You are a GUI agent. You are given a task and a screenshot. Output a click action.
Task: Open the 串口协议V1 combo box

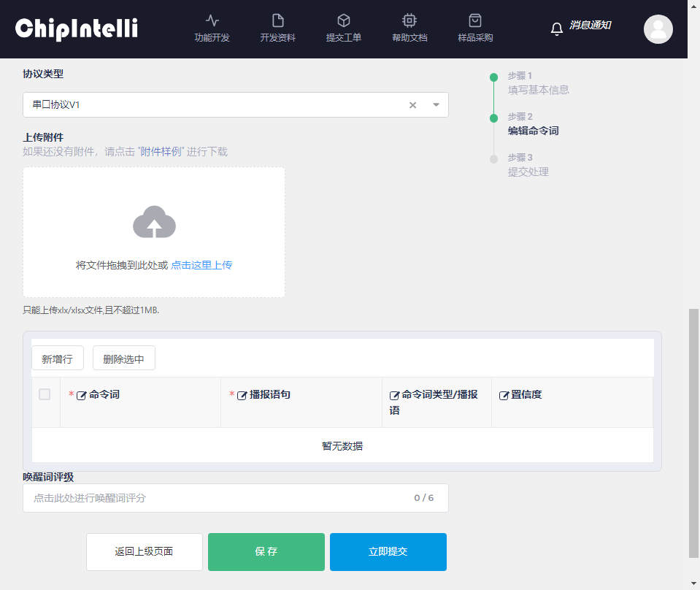click(x=212, y=105)
